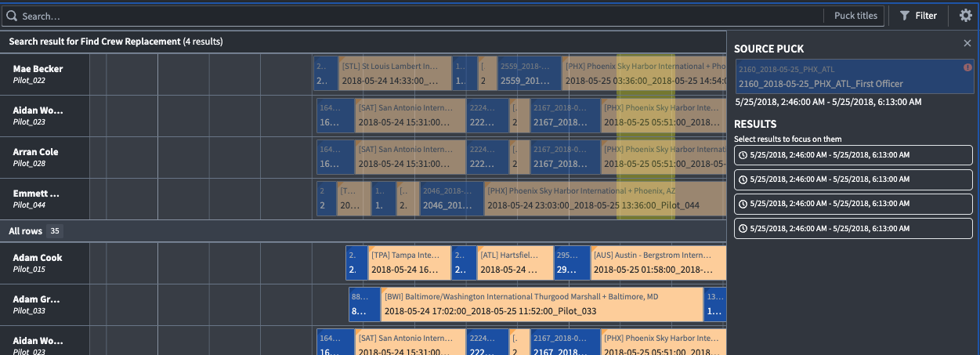Open the Puck titles search option
Screen dimensions: 980x355
pyautogui.click(x=855, y=16)
